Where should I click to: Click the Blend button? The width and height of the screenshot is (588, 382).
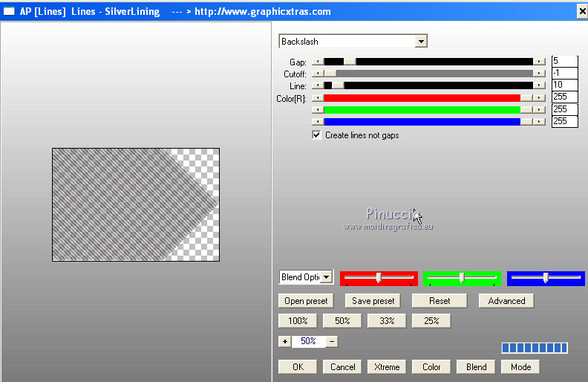point(476,367)
